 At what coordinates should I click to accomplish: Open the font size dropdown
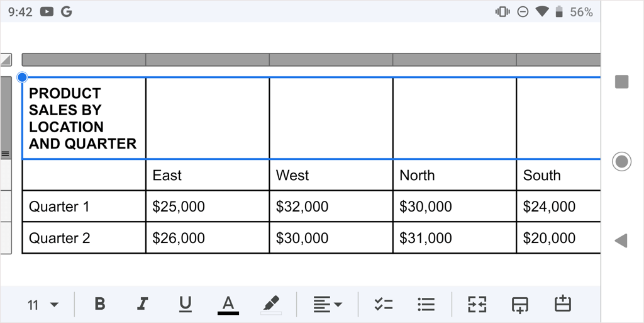click(x=43, y=305)
